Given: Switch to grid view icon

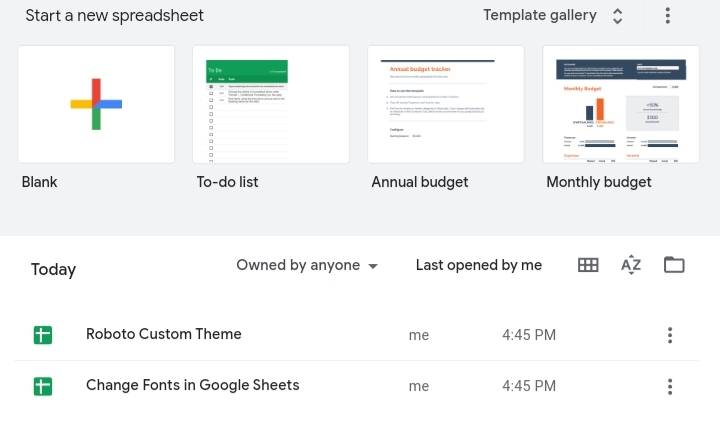Looking at the screenshot, I should pyautogui.click(x=588, y=265).
